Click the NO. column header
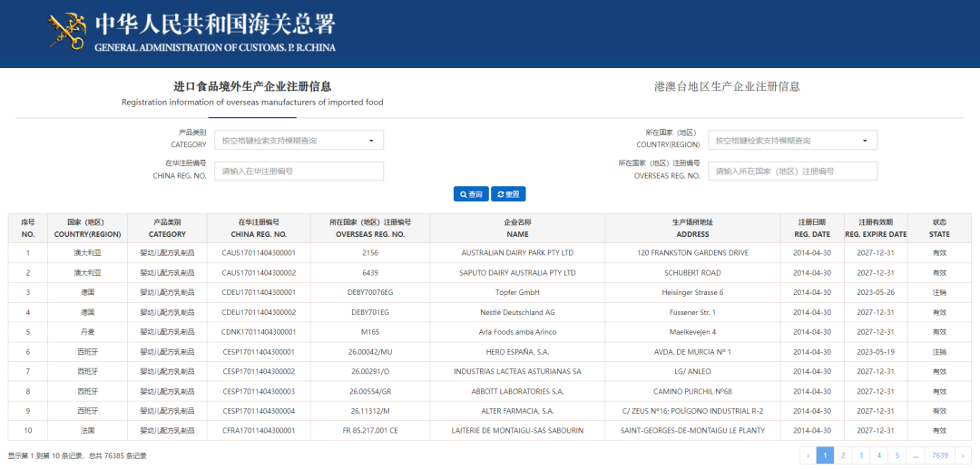The image size is (980, 470). pos(27,228)
